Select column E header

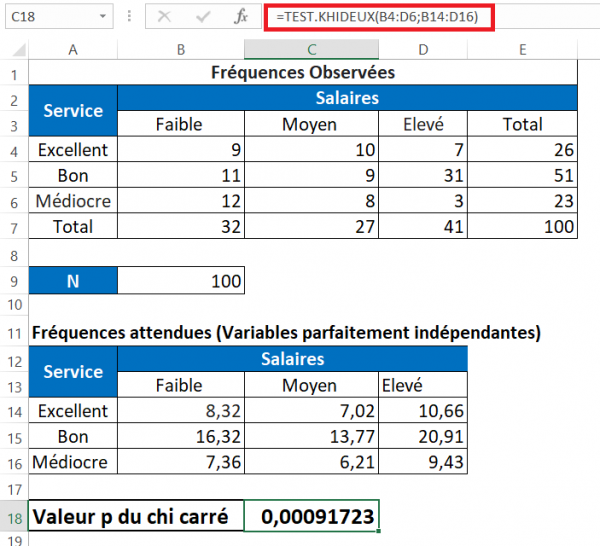tap(523, 50)
